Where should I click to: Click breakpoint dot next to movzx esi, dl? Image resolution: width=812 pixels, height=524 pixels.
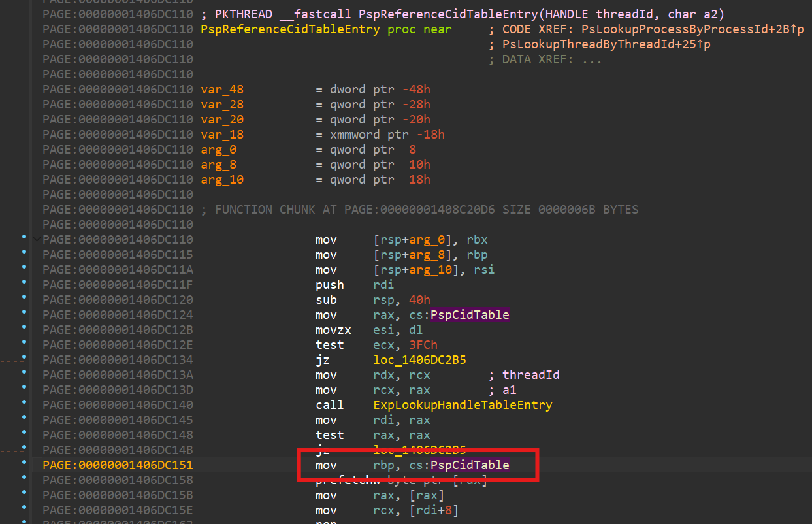tap(24, 330)
